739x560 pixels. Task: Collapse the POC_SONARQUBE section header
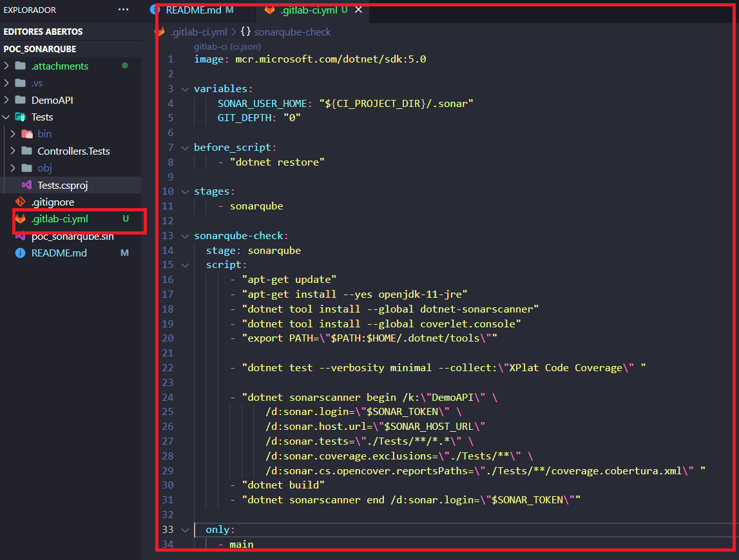(71, 49)
